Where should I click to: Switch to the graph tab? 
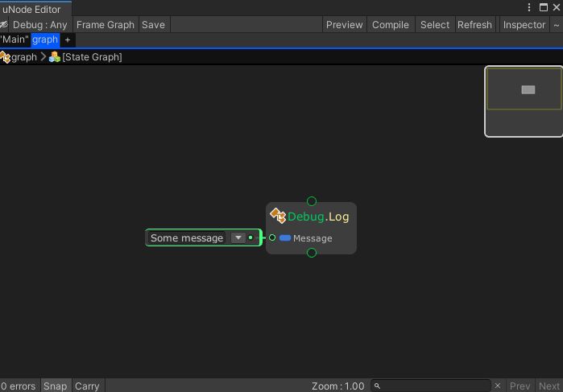click(x=45, y=39)
